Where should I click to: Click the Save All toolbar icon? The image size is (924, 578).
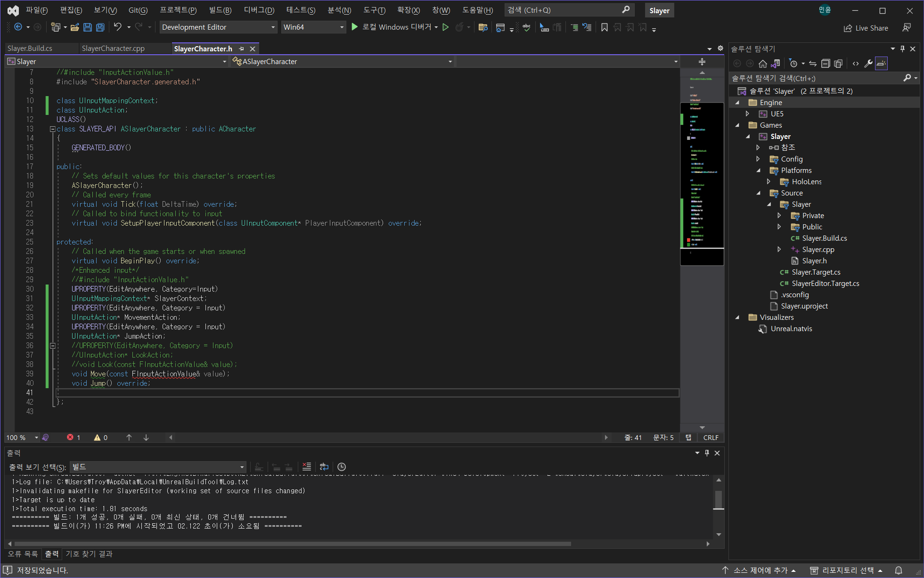pos(100,27)
